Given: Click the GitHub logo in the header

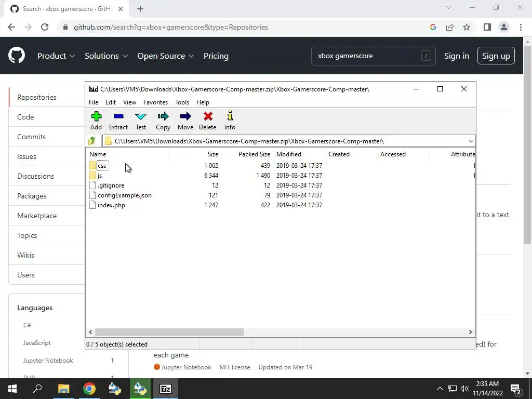Looking at the screenshot, I should 17,56.
